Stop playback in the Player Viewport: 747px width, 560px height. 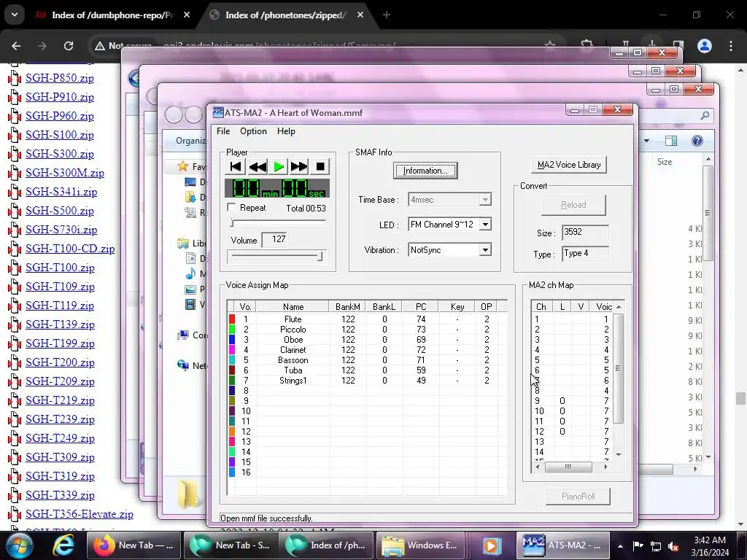320,166
